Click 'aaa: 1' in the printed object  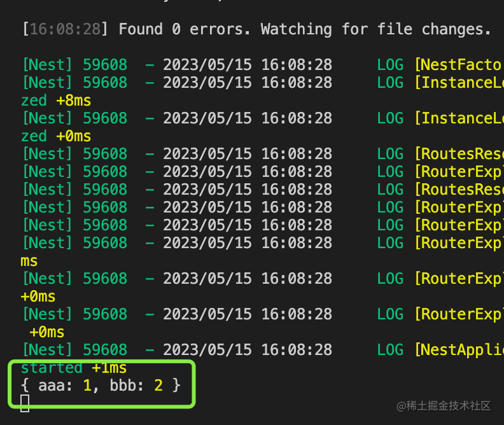coord(65,385)
